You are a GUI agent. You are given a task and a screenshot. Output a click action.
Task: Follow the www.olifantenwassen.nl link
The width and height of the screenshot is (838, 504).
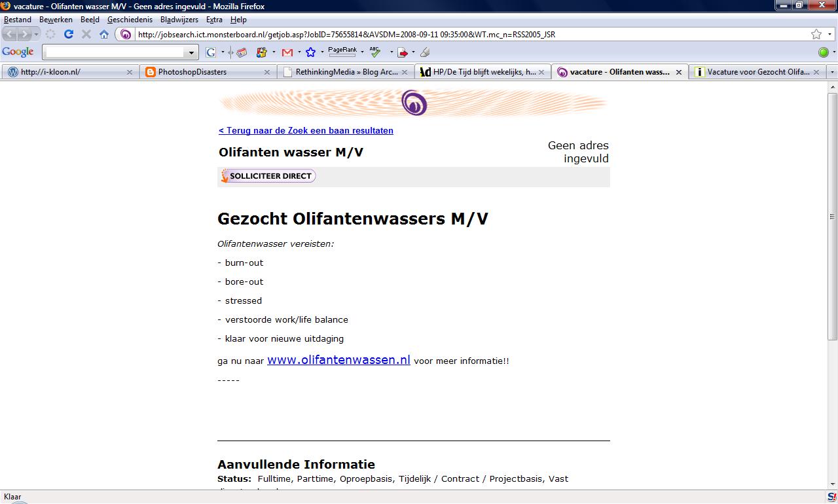[338, 360]
